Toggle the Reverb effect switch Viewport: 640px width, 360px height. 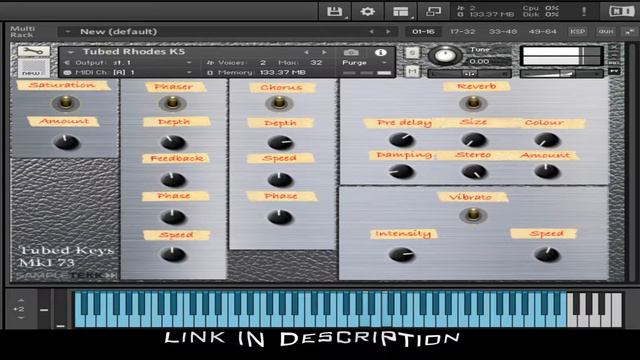(x=473, y=103)
